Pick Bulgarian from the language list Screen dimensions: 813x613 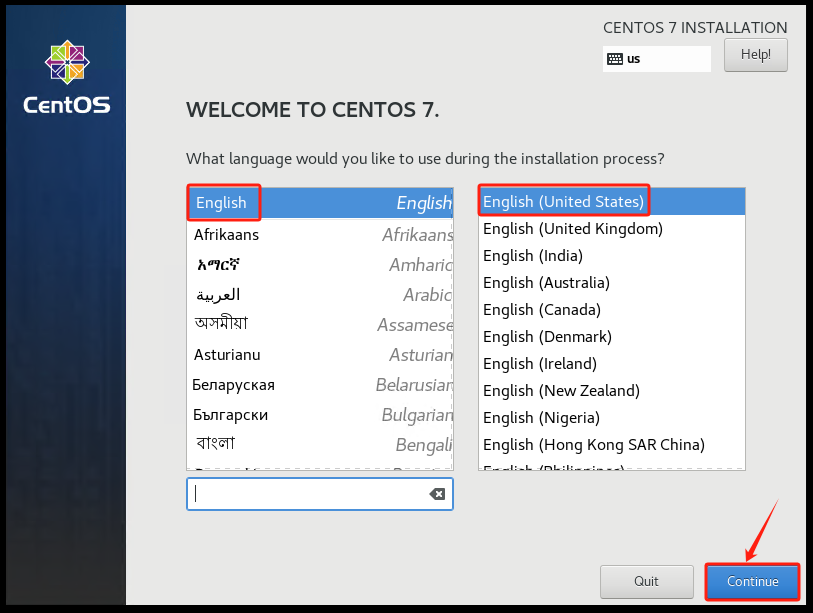point(320,415)
